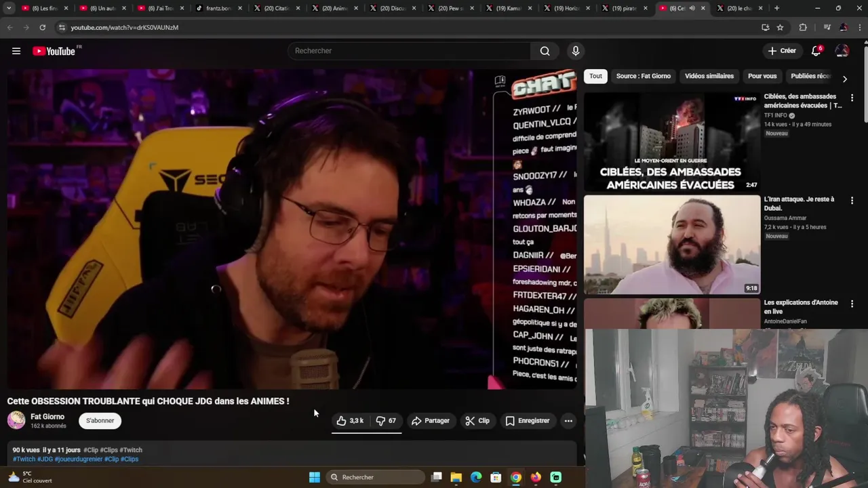Close the (6) Un aut browser tab
Image resolution: width=868 pixels, height=488 pixels.
point(124,8)
